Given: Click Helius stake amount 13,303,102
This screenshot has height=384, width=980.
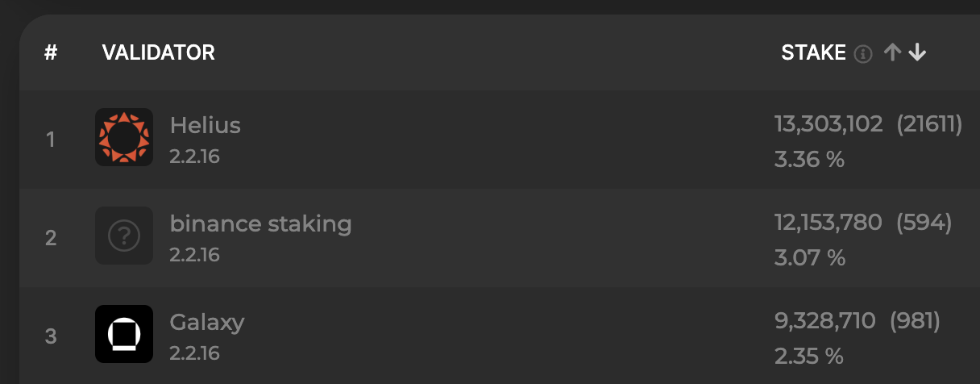Looking at the screenshot, I should (x=828, y=124).
